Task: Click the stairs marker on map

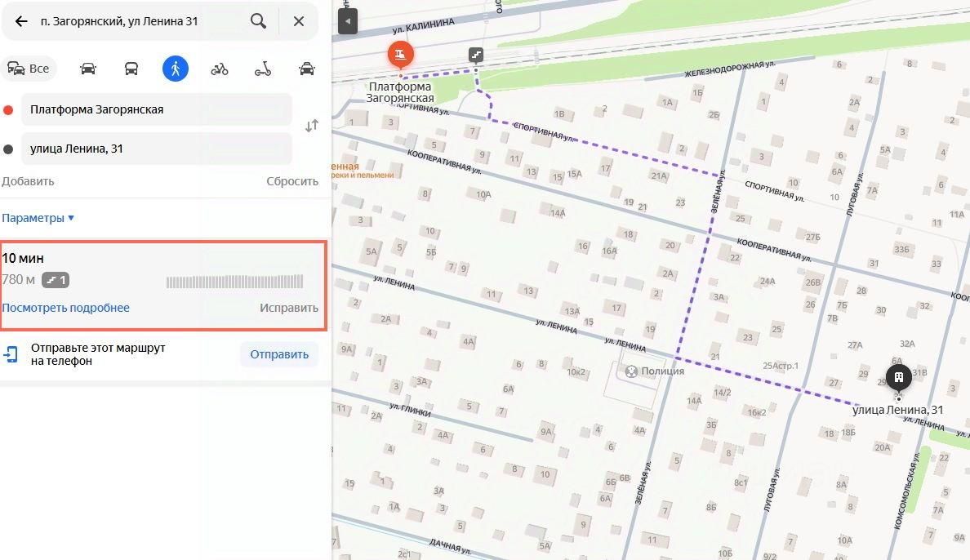Action: pos(476,55)
